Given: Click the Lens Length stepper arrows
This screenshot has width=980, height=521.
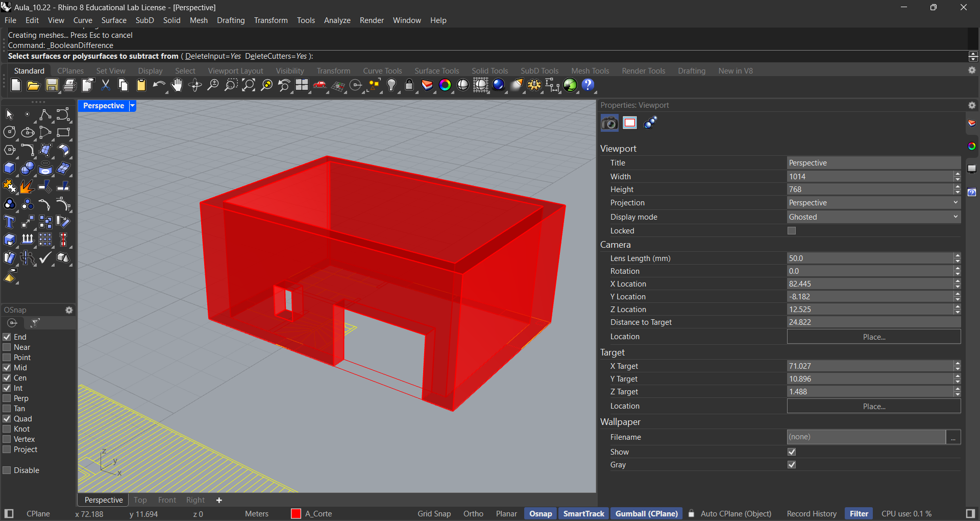Looking at the screenshot, I should [958, 258].
